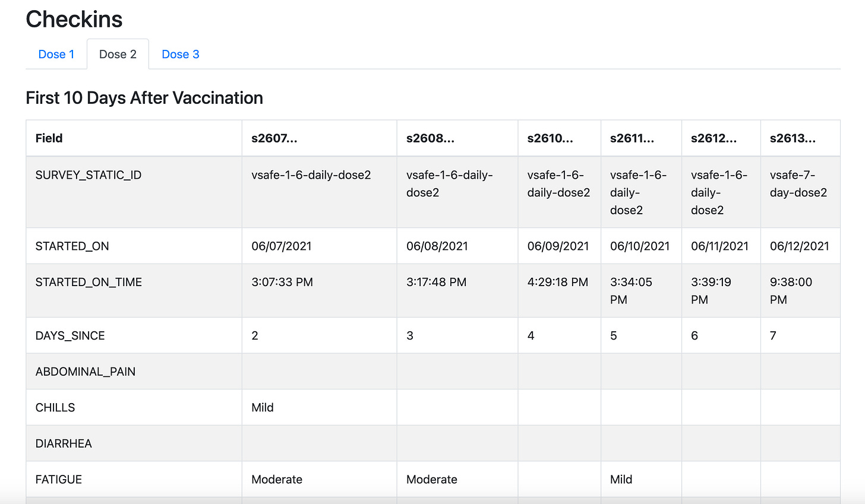The width and height of the screenshot is (865, 504).
Task: Click DAYS_SINCE value 2
Action: 255,336
